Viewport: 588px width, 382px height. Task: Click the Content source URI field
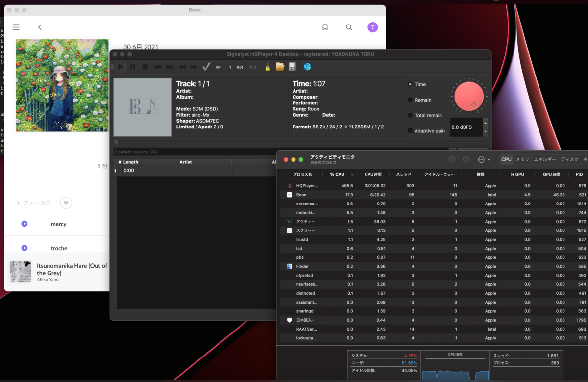pos(280,152)
